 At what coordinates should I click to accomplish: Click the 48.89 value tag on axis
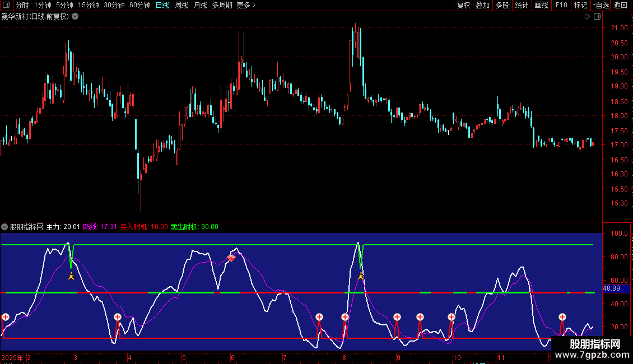tap(616, 288)
